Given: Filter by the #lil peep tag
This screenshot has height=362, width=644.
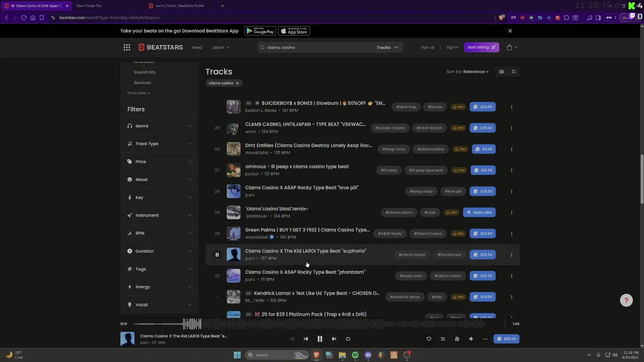Looking at the screenshot, I should coord(388,170).
